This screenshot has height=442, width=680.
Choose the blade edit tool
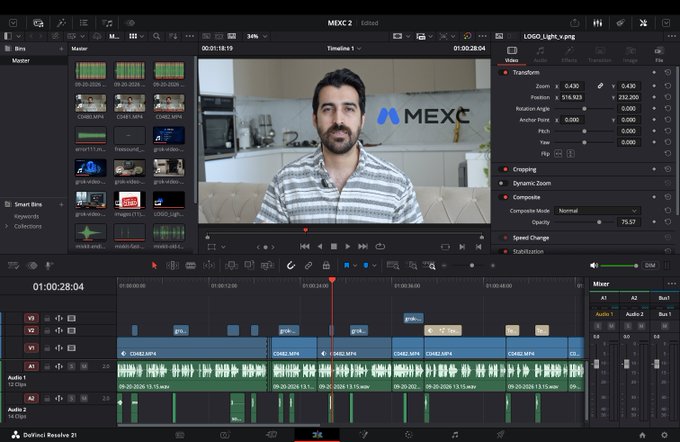(x=191, y=265)
